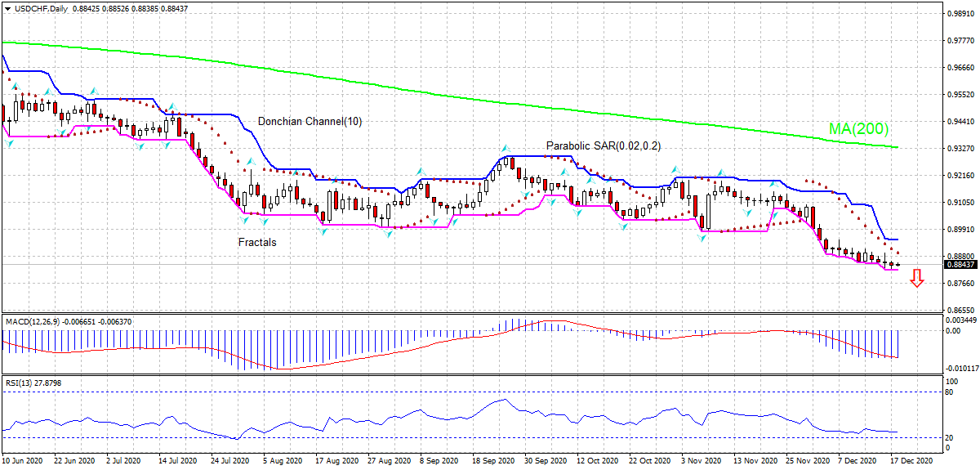Click price axis value 0.89910
This screenshot has width=980, height=470.
click(x=960, y=229)
